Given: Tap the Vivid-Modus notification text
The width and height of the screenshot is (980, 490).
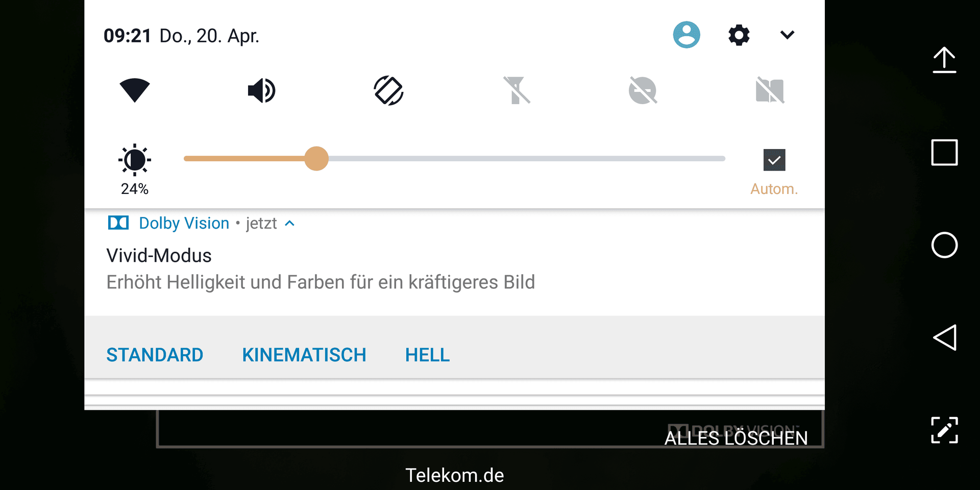Looking at the screenshot, I should coord(159,255).
